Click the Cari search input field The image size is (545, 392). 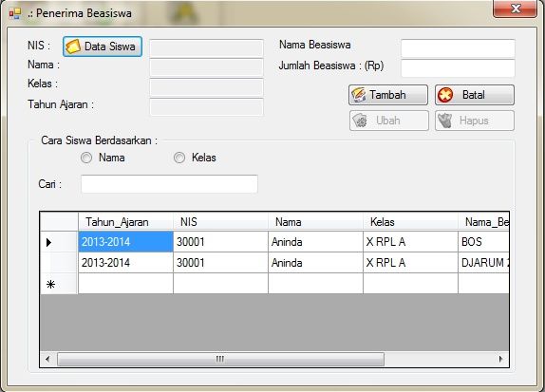(169, 184)
